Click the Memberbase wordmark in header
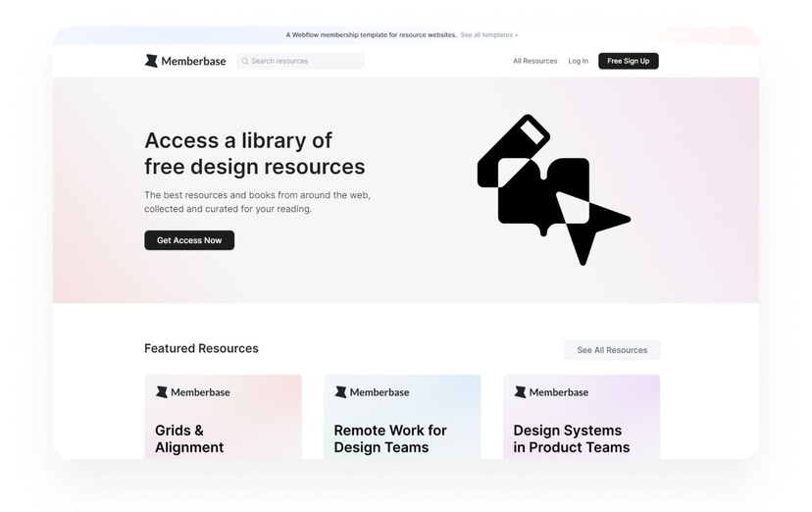This screenshot has height=512, width=812. click(193, 61)
